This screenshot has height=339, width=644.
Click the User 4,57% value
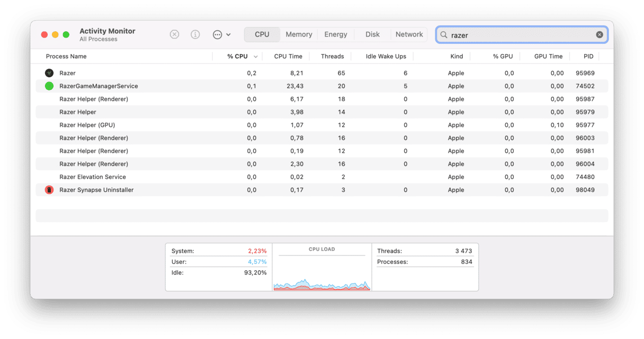coord(257,262)
